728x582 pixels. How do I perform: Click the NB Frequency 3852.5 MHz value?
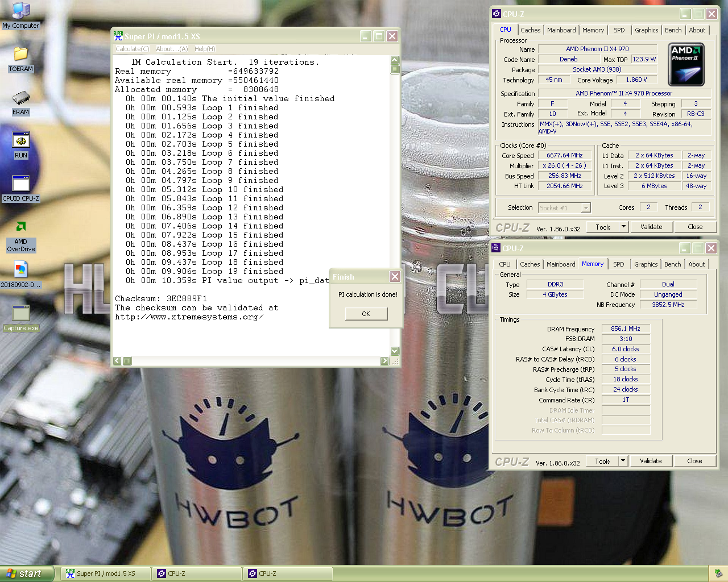pyautogui.click(x=668, y=305)
